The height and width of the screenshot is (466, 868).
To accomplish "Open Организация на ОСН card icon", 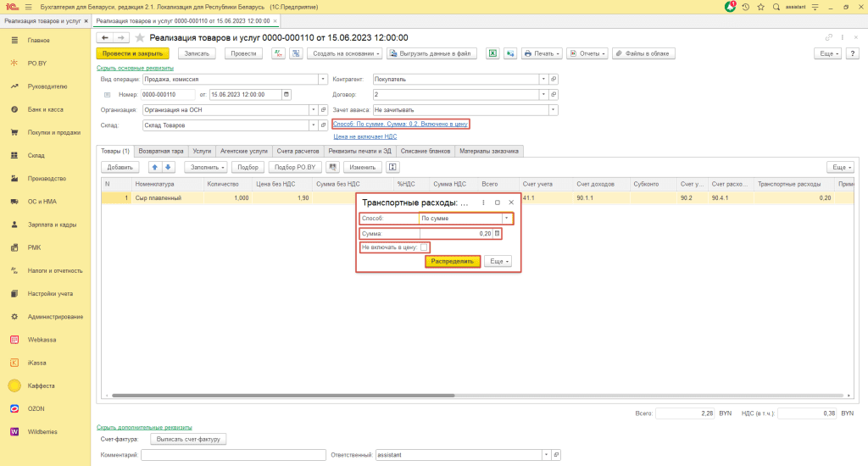I will 323,110.
